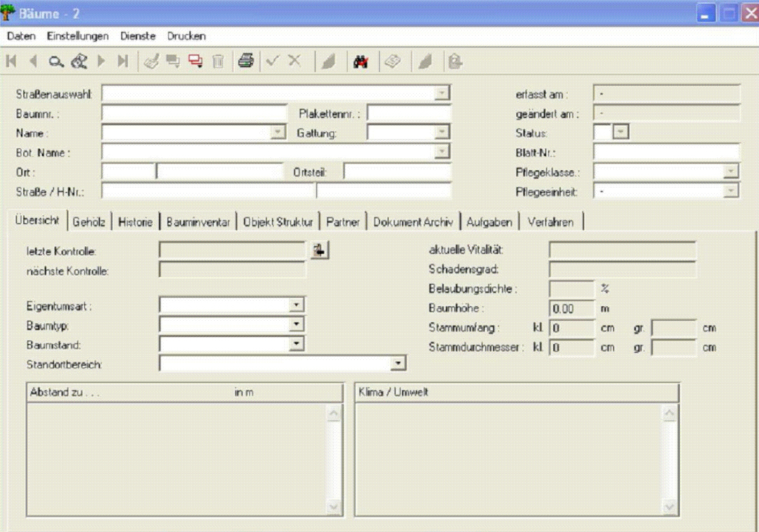The image size is (759, 532).
Task: Click the tree icon in title bar
Action: tap(8, 13)
